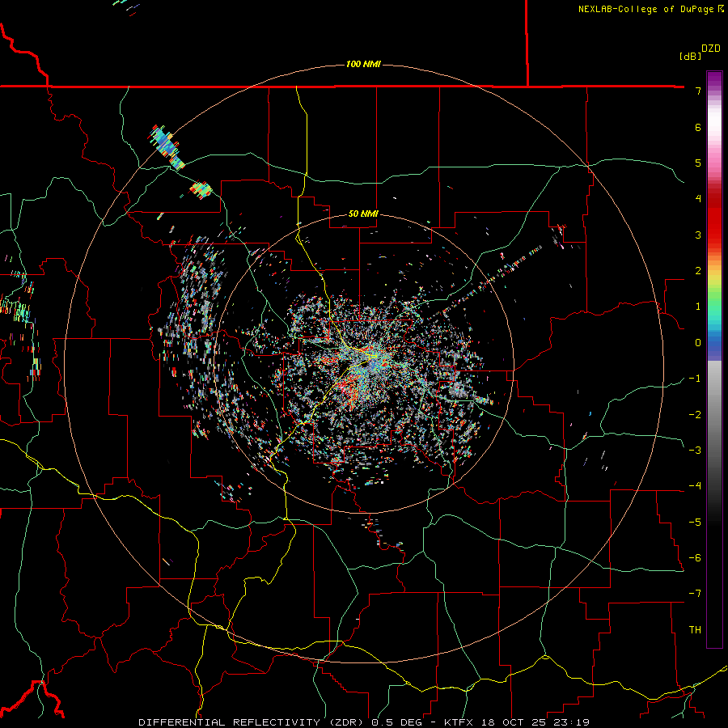Click the 50 NMI range ring label
The image size is (728, 728).
pos(363,214)
